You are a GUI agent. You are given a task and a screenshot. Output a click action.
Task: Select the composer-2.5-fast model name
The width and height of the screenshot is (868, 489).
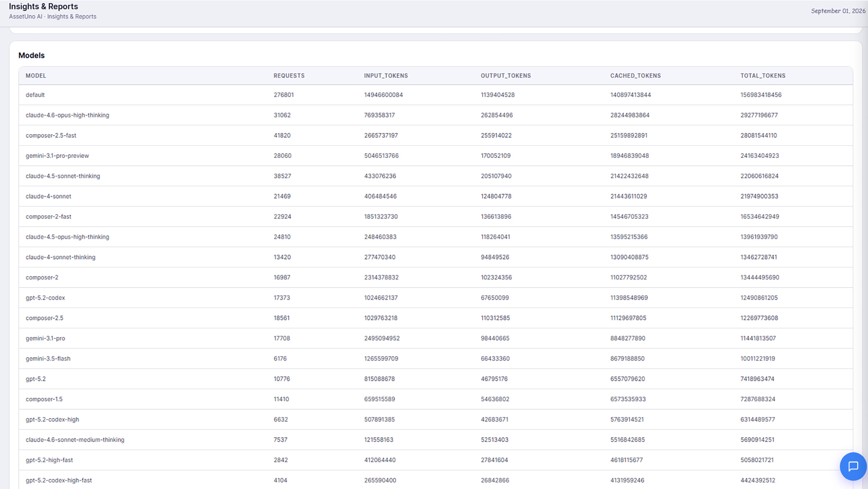click(x=51, y=136)
